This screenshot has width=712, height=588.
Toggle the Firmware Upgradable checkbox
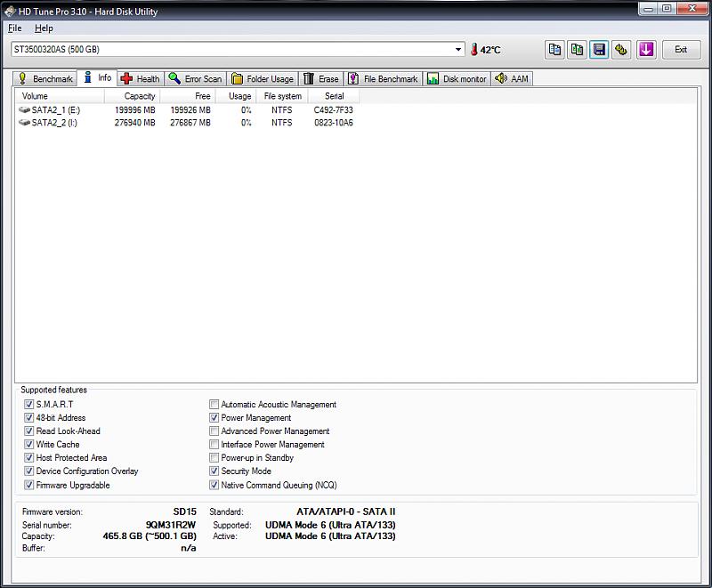point(29,485)
